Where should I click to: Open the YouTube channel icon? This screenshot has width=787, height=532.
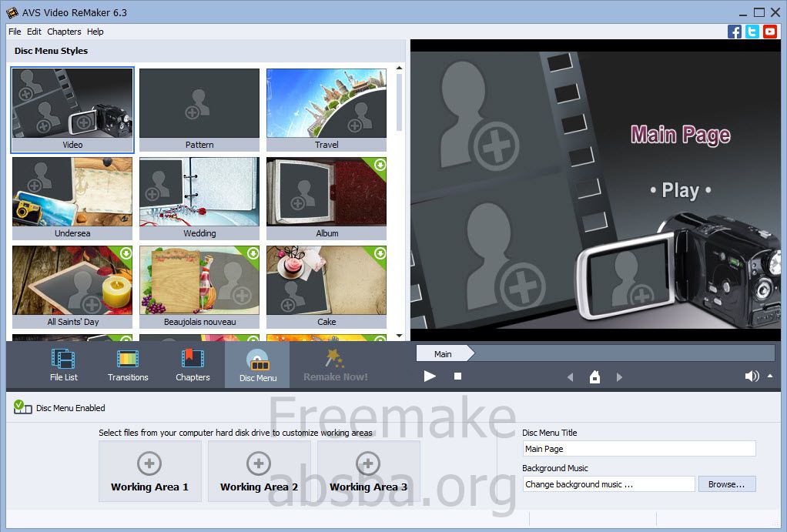[770, 32]
